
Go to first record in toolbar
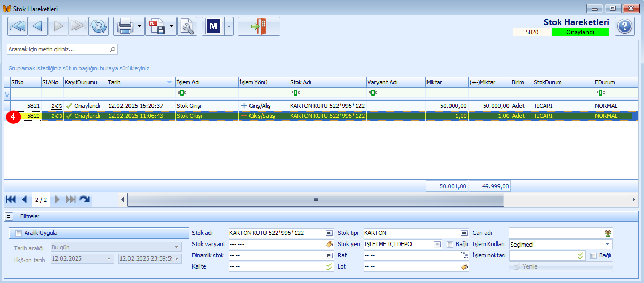(17, 26)
